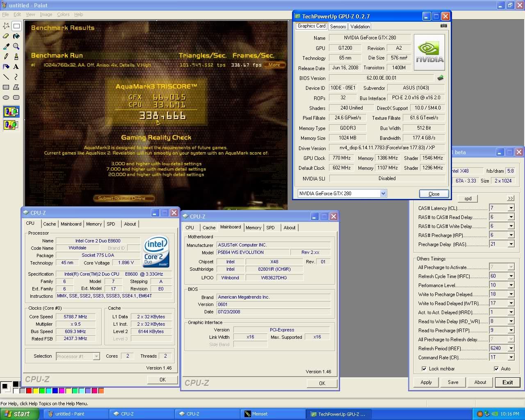Screen dimensions: 525x420
Task: Click GPU-Z screenshot camera icon
Action: pos(444,26)
